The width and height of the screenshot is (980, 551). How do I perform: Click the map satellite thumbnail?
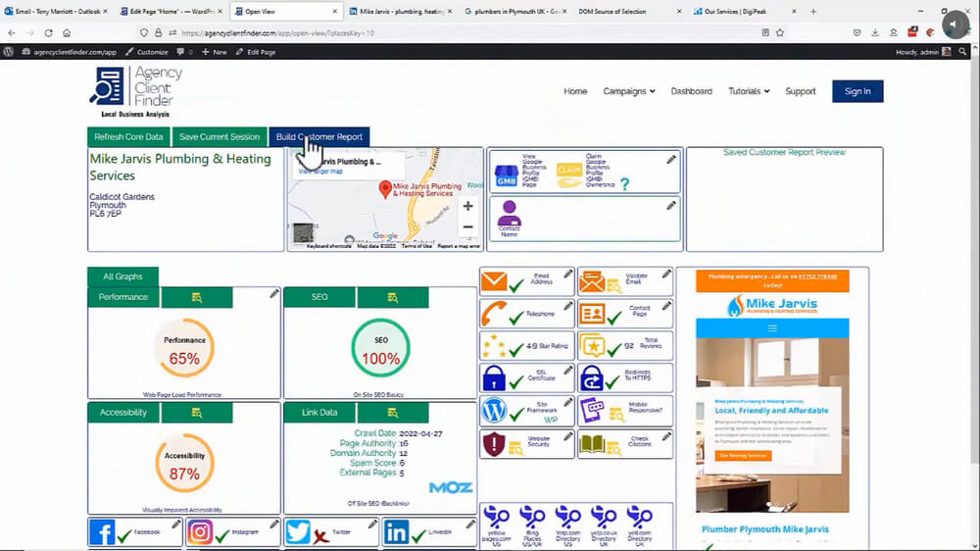click(303, 233)
